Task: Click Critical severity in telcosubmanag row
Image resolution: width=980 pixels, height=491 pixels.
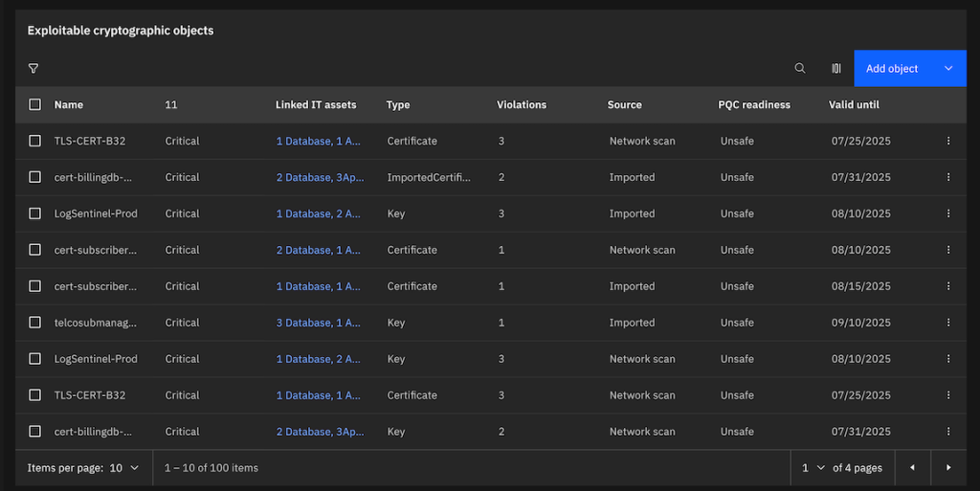Action: point(182,323)
